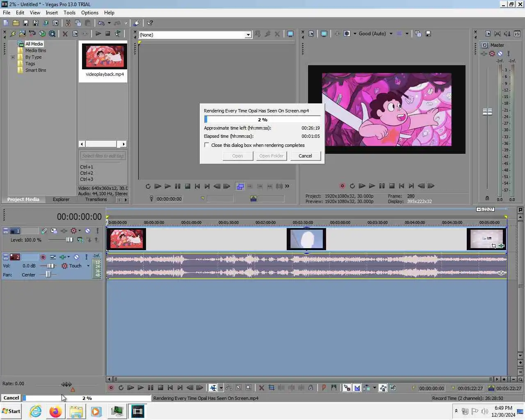Screen dimensions: 525x420
Task: Open the trimmer media (None) dropdown
Action: [x=248, y=35]
